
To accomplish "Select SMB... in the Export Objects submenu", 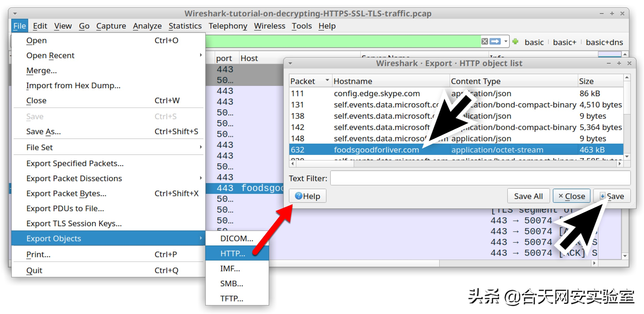I will (x=237, y=283).
